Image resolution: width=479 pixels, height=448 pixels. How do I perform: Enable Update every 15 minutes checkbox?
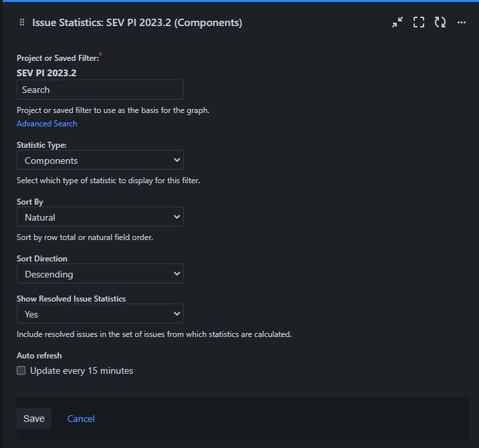click(x=21, y=370)
